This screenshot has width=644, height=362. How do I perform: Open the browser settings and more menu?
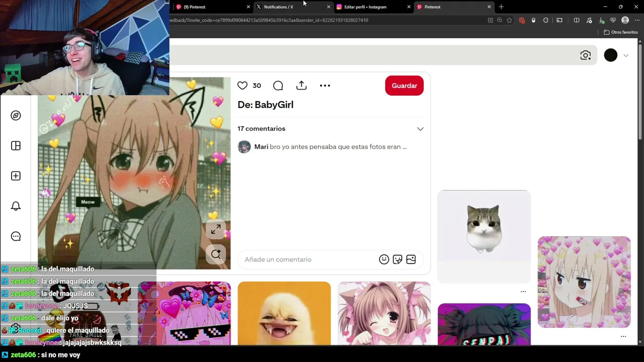pyautogui.click(x=637, y=20)
